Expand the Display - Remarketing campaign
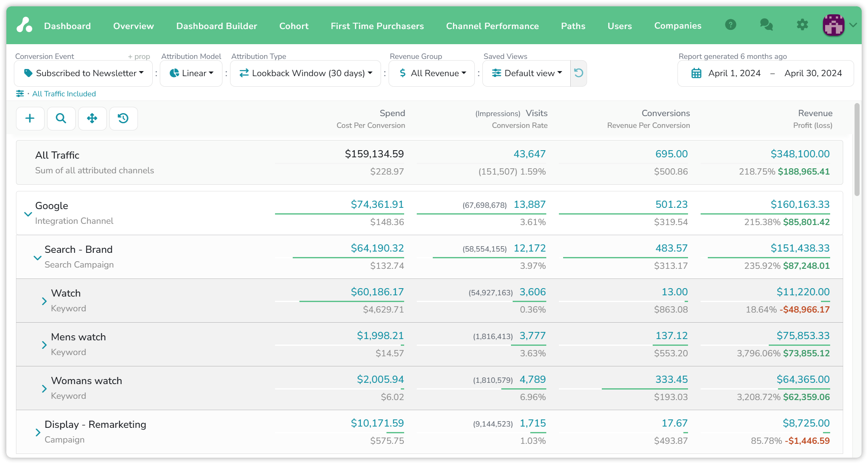This screenshot has height=464, width=868. pos(38,432)
